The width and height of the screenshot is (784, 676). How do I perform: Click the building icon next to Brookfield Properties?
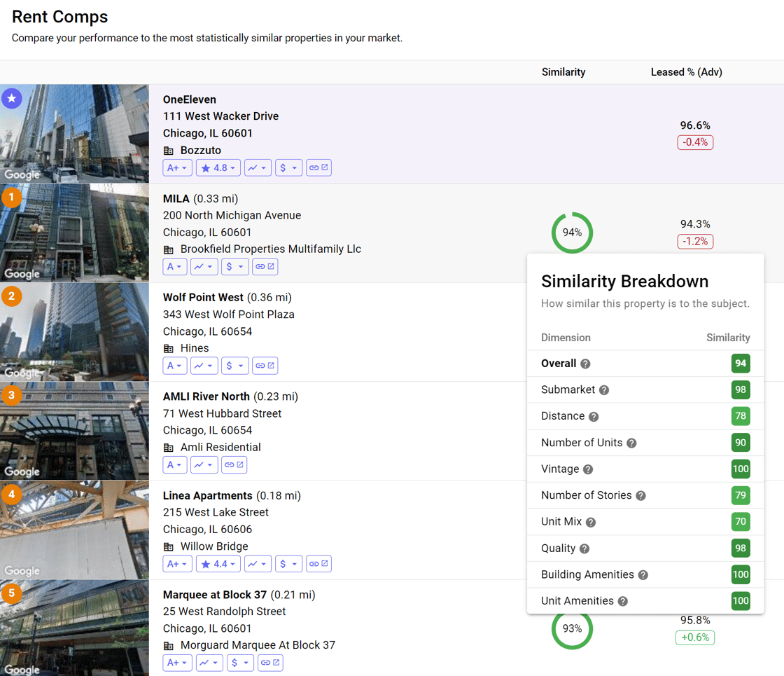pos(169,249)
